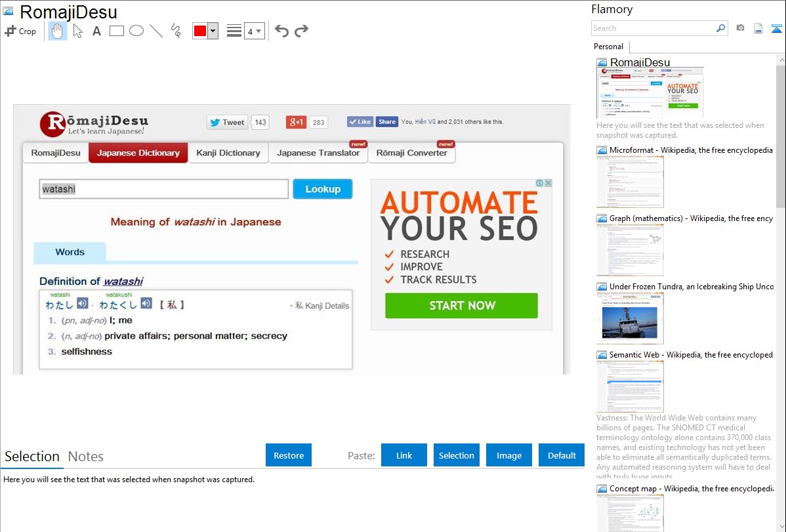Switch to the Notes tab

coord(86,457)
